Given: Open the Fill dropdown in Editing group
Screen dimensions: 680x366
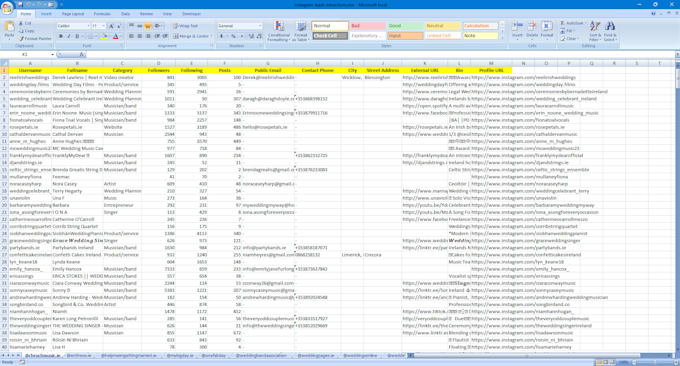Looking at the screenshot, I should point(567,31).
